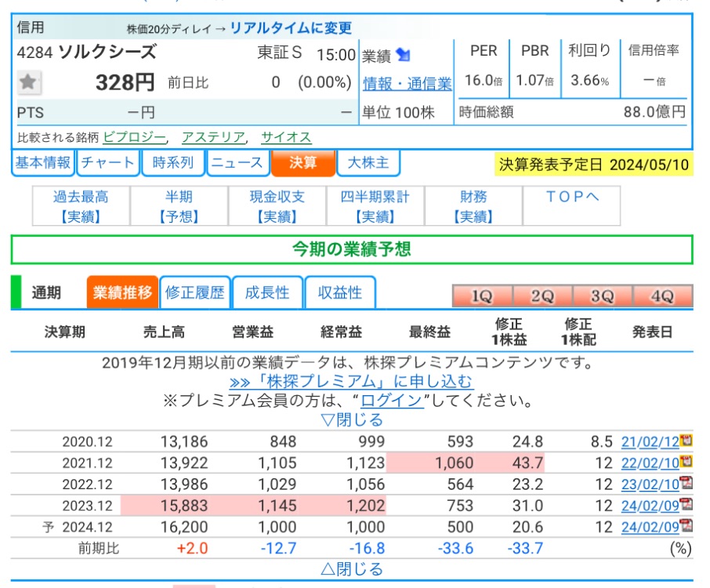Select the 業績推移 tab

click(x=122, y=292)
